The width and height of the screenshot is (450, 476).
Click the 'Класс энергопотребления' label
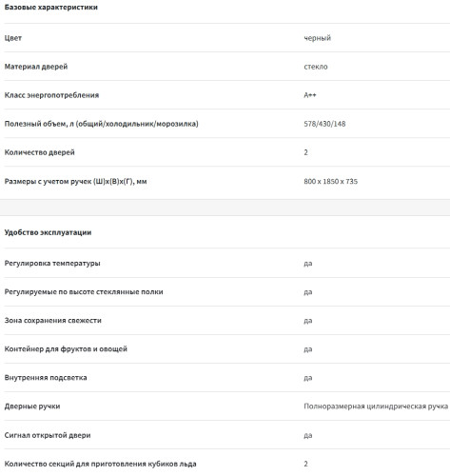click(51, 95)
